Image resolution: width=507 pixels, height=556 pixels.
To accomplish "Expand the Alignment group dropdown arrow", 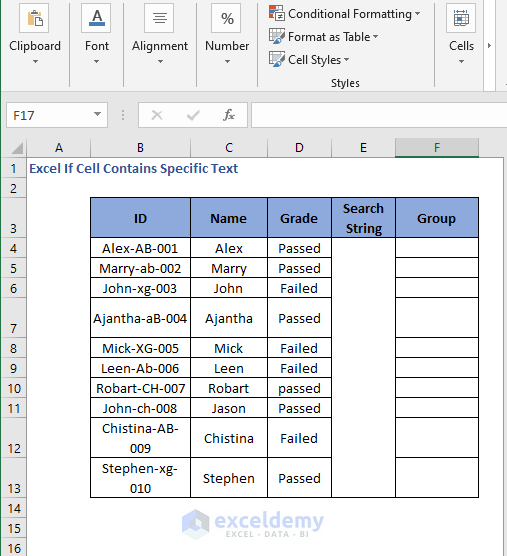I will tap(160, 62).
